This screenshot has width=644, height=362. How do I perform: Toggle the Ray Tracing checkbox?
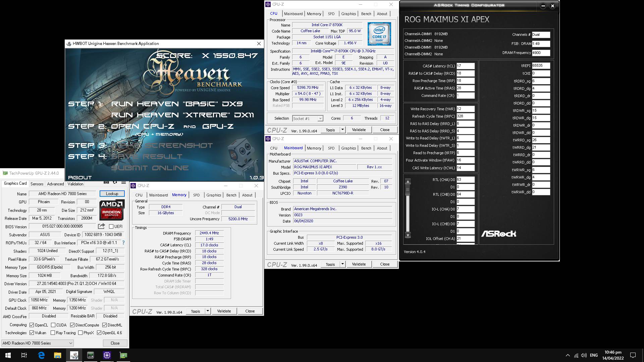tap(53, 333)
